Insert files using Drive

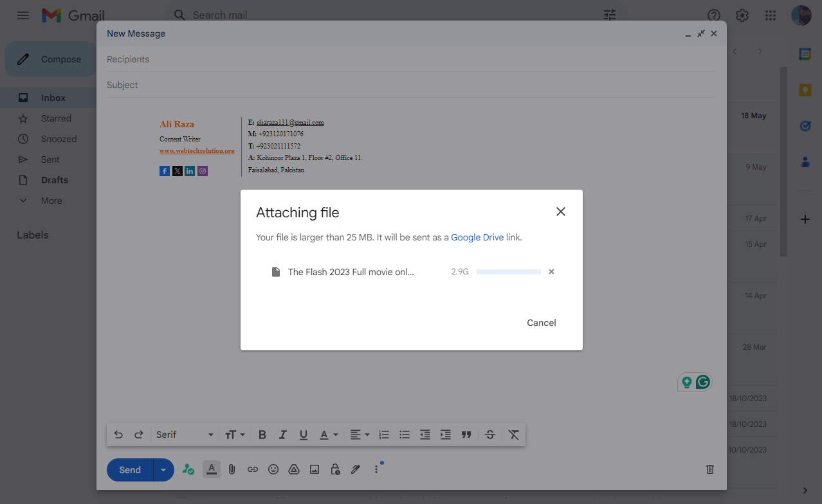tap(294, 469)
